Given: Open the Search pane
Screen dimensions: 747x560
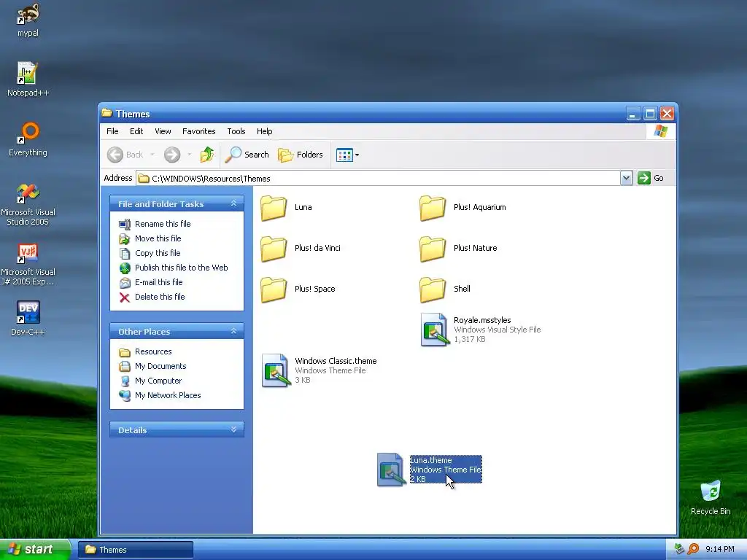Looking at the screenshot, I should (247, 155).
